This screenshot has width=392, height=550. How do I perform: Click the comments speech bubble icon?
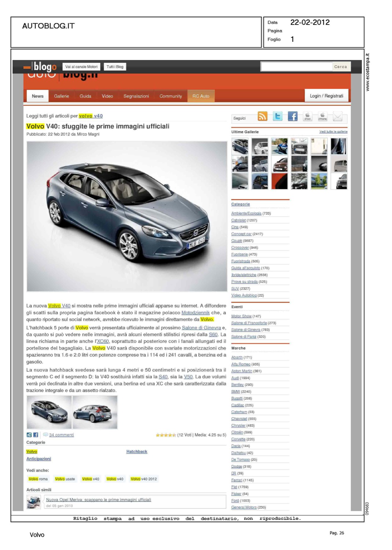click(45, 434)
